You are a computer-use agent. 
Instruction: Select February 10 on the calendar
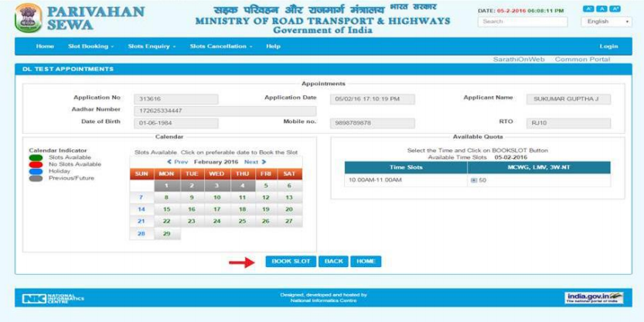216,198
